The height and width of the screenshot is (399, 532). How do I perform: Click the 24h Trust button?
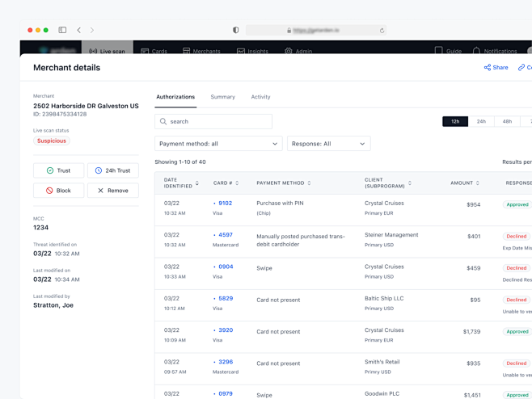[113, 170]
